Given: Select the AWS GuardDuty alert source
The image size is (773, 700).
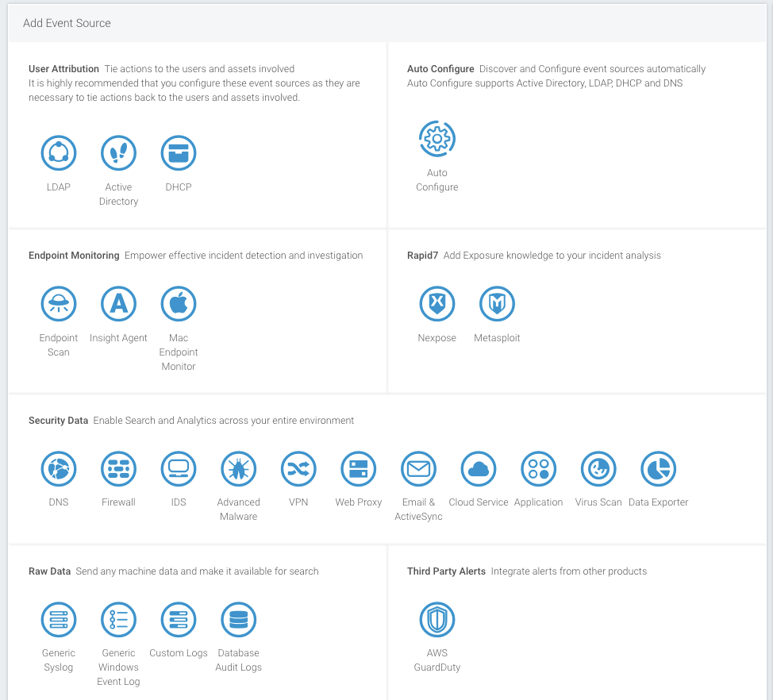Looking at the screenshot, I should point(436,619).
